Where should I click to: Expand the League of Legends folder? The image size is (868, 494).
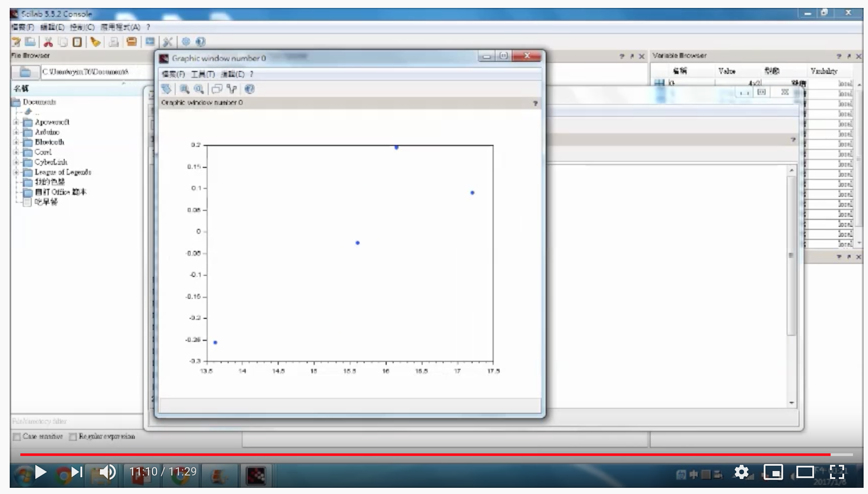(x=16, y=172)
